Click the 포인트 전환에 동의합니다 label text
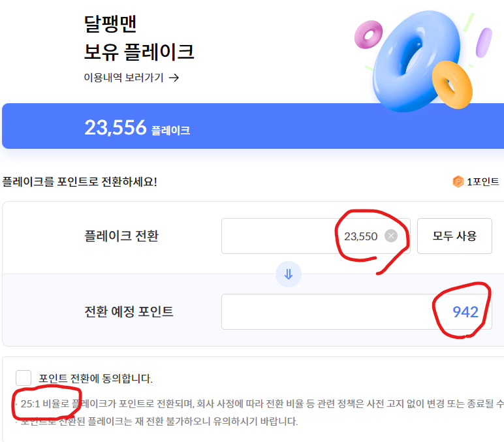504x442 pixels. (x=95, y=378)
